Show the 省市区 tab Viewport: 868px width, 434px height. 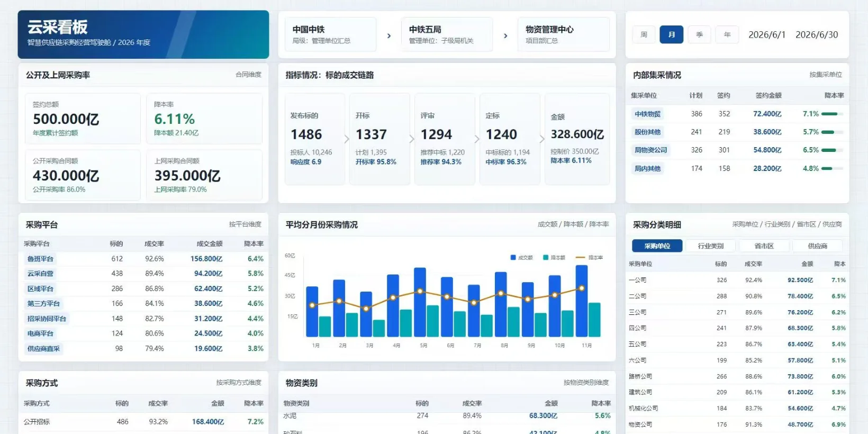pos(764,246)
